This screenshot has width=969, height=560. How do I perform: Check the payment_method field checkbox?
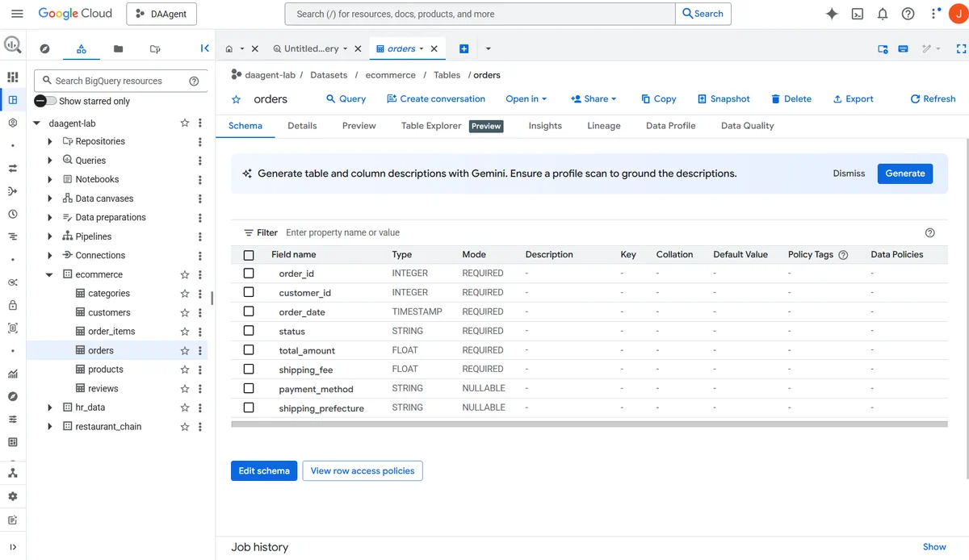[249, 388]
